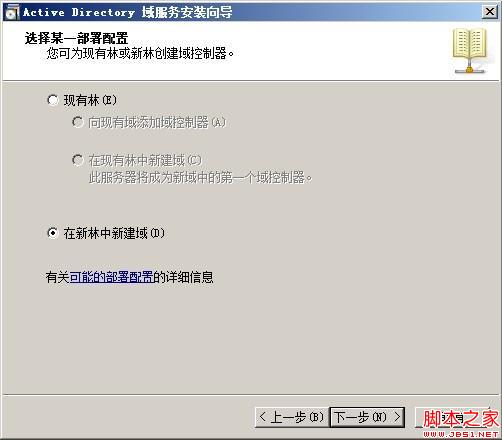The height and width of the screenshot is (440, 502).
Task: Enable the 在新林中新建域(D) radio button
Action: 53,233
